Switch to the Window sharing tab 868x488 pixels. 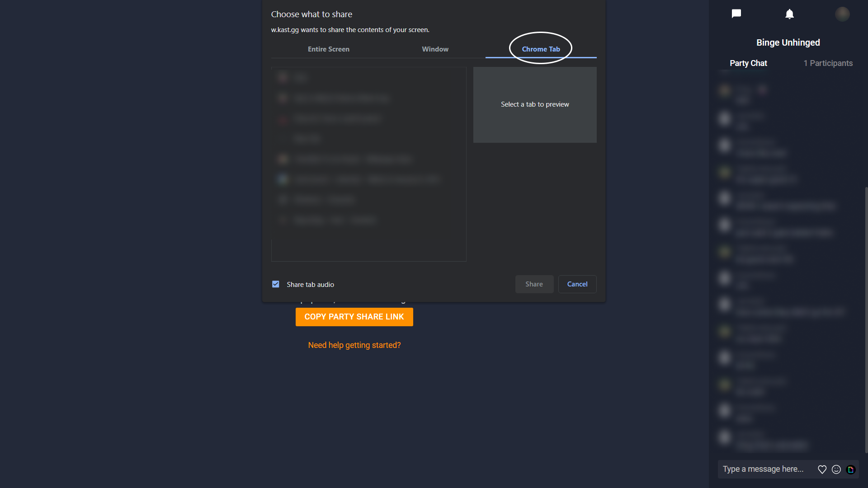pos(435,49)
